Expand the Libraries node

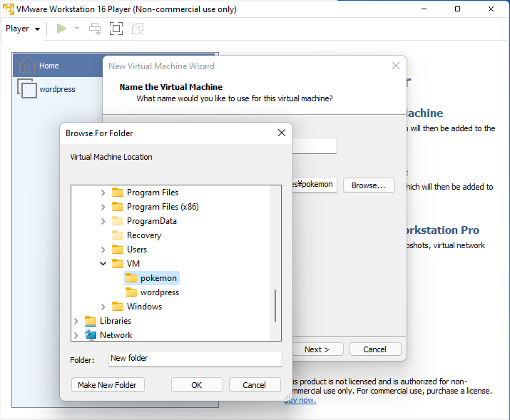76,321
